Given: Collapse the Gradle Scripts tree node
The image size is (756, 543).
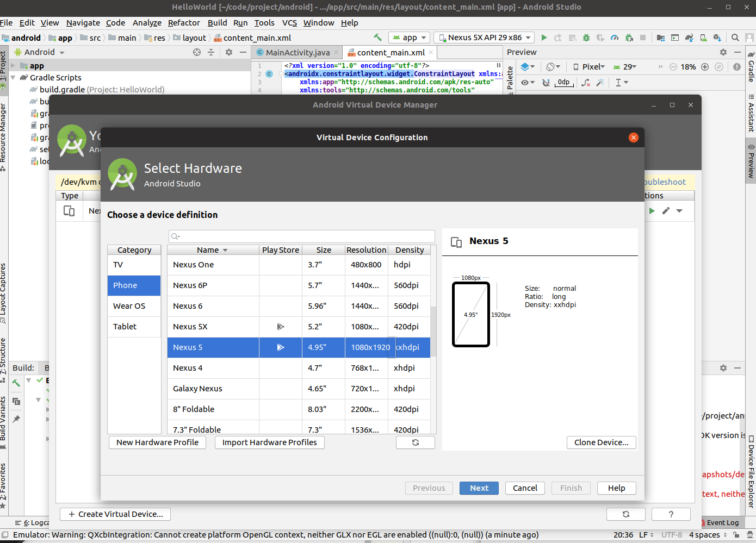Looking at the screenshot, I should click(13, 78).
